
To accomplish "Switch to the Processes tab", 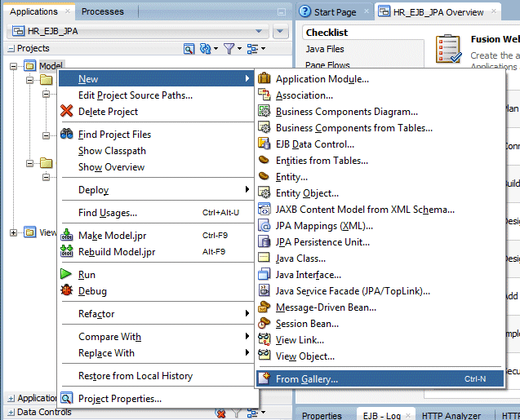I will [103, 11].
